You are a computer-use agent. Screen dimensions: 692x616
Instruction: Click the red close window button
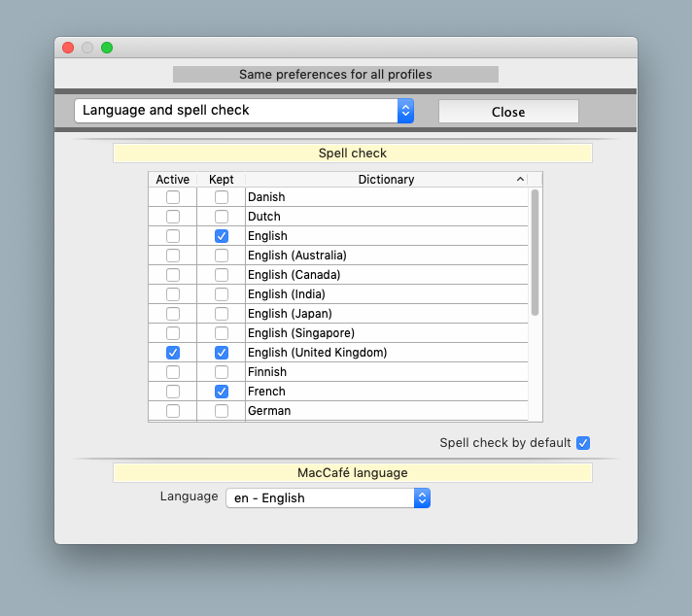pos(68,48)
